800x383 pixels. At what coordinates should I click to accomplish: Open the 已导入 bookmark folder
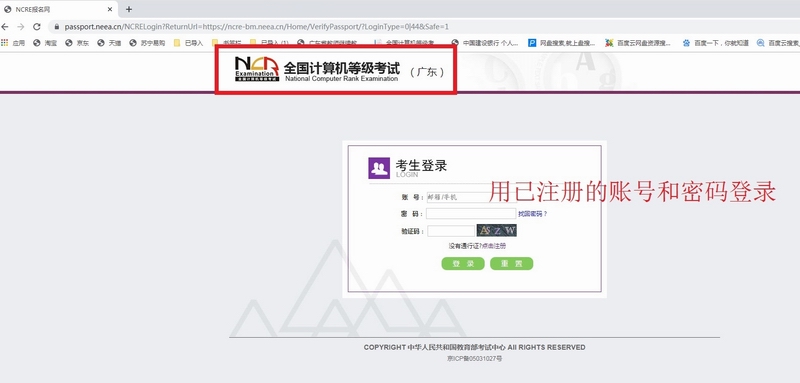(x=188, y=43)
